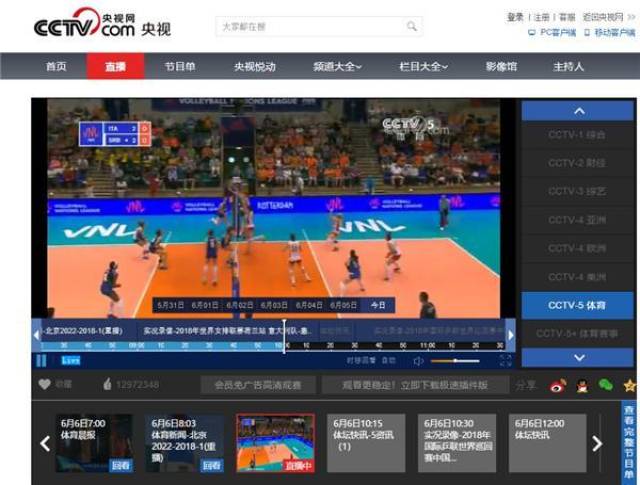Select 6月05日 on date strip
This screenshot has height=485, width=640.
[x=343, y=305]
